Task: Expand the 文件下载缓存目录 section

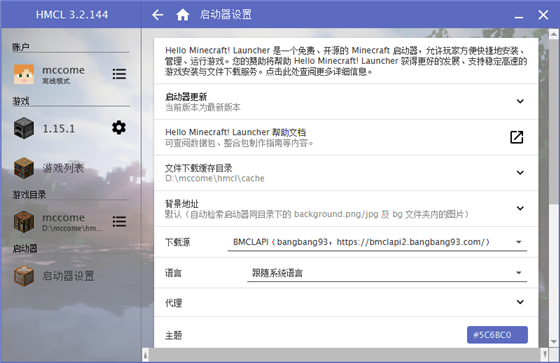Action: click(520, 173)
